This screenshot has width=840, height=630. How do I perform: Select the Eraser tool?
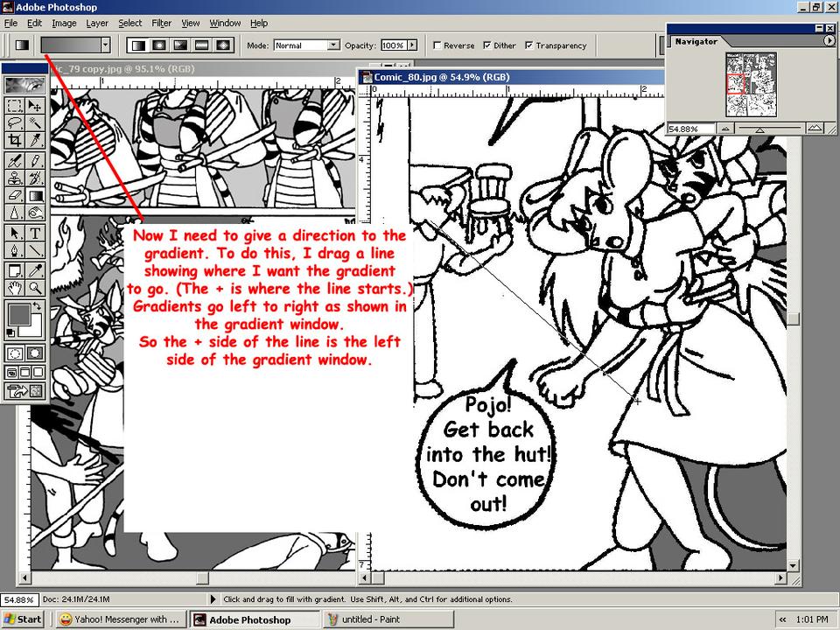(15, 195)
